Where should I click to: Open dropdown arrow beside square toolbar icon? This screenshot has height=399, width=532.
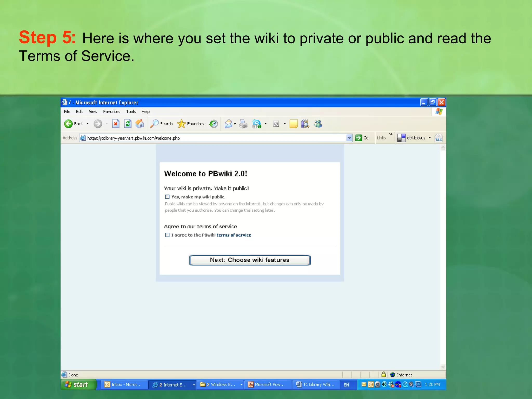point(285,124)
